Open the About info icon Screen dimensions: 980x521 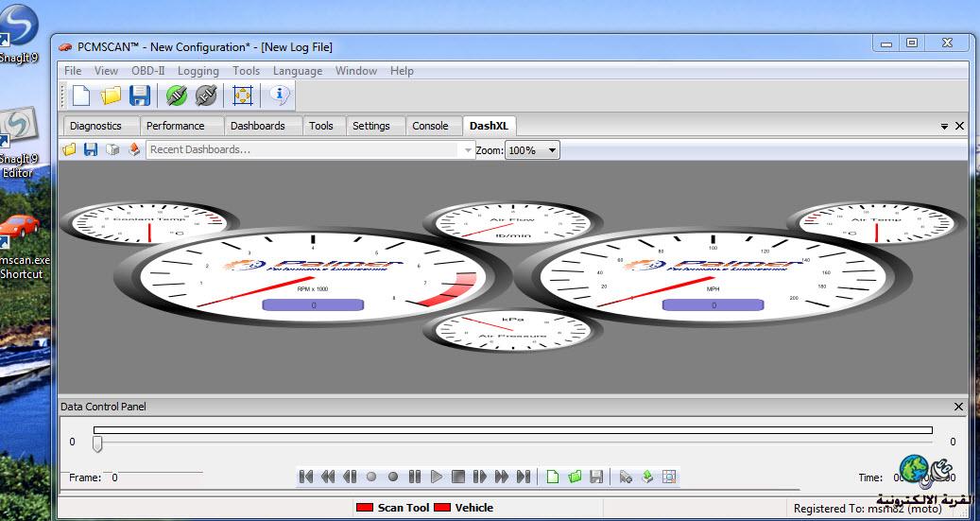(x=280, y=96)
